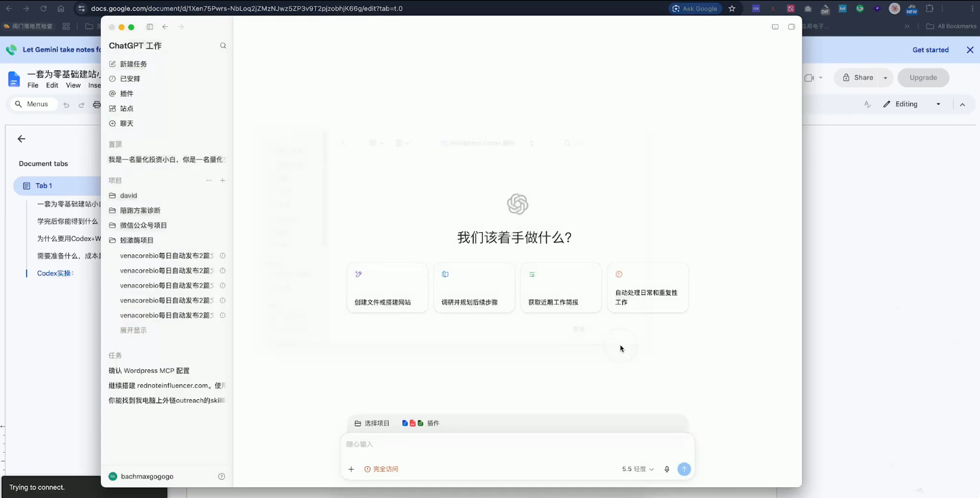Open the 5.5 轻度 model dropdown
The height and width of the screenshot is (498, 980).
(638, 469)
